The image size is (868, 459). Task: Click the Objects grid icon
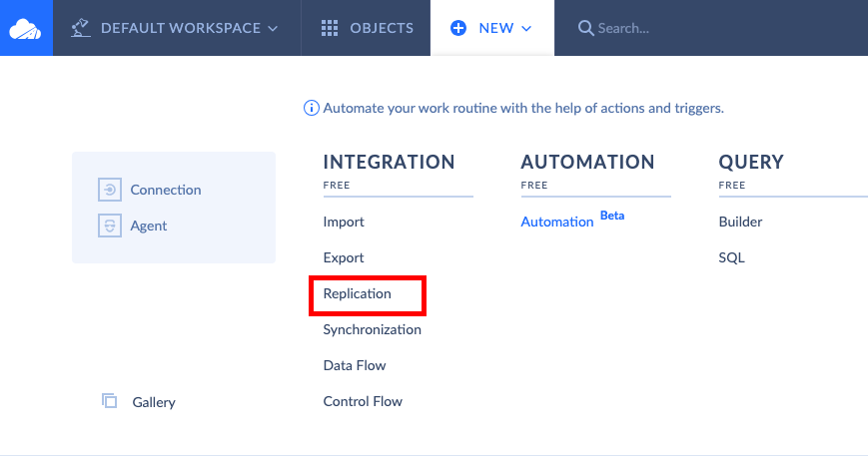pyautogui.click(x=330, y=28)
